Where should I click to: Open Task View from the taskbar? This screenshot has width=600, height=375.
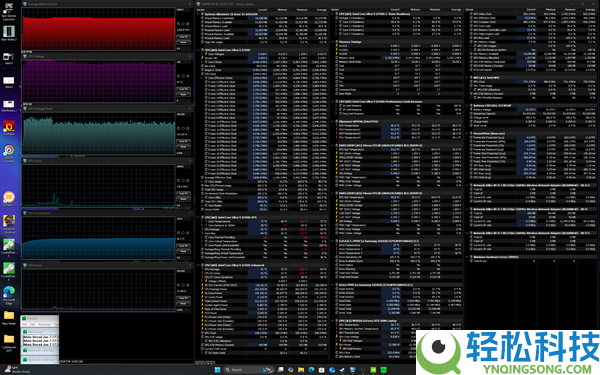(x=280, y=370)
